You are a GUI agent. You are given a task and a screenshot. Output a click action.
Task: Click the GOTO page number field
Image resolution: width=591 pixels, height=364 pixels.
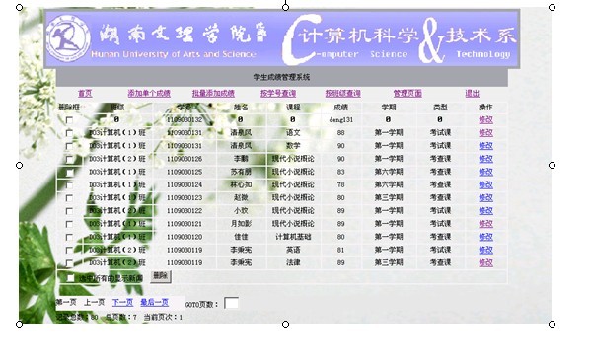pos(231,303)
